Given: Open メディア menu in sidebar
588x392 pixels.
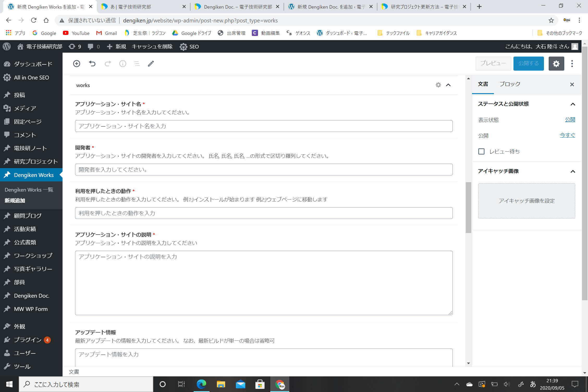Looking at the screenshot, I should [31, 108].
